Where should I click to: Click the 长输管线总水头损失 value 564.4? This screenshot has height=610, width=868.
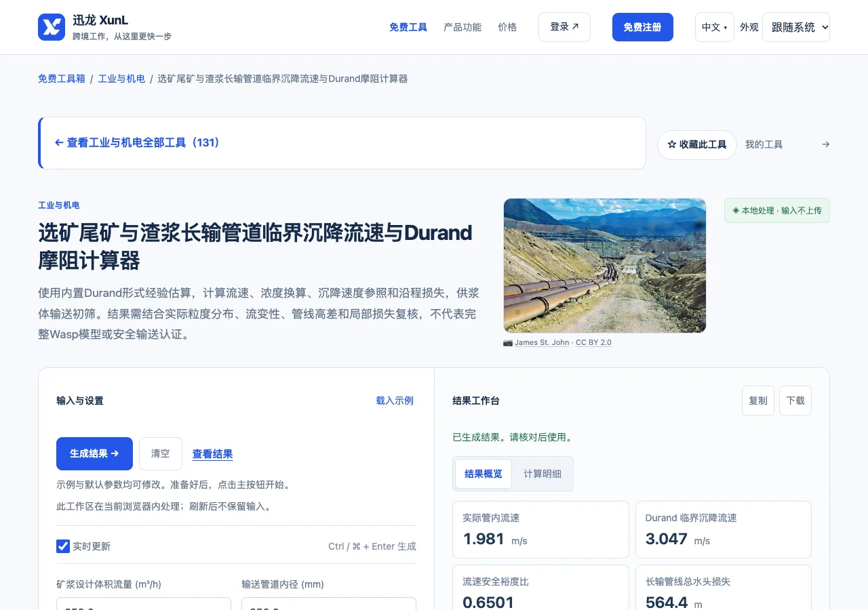click(x=667, y=603)
